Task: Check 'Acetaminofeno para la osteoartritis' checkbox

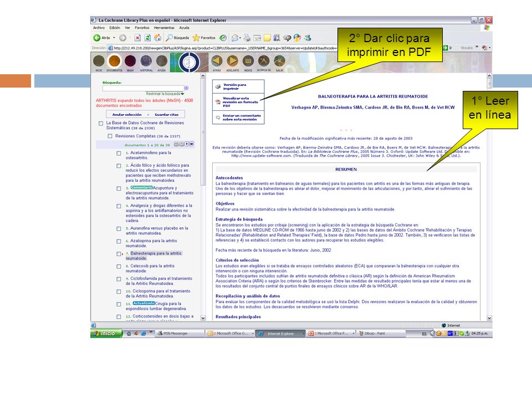Action: (x=119, y=154)
